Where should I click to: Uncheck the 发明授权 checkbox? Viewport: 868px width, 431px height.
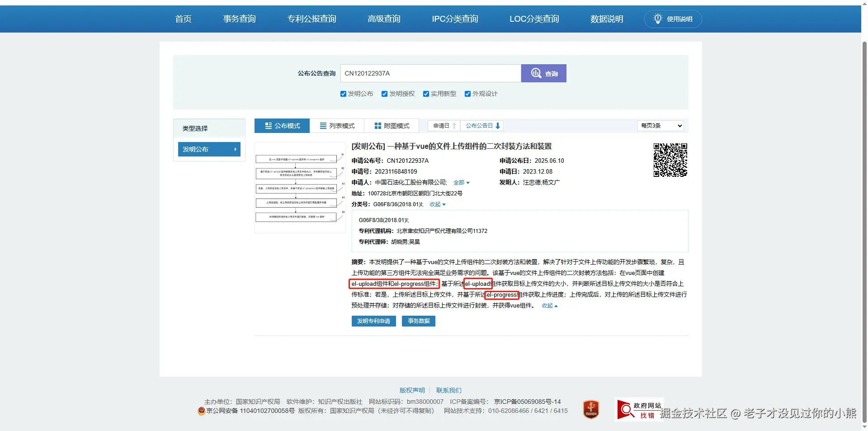pyautogui.click(x=385, y=94)
